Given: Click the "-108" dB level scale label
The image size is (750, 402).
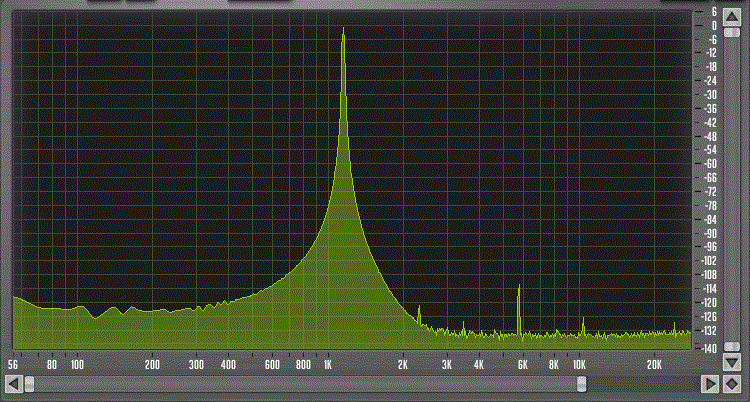Looking at the screenshot, I should (x=710, y=275).
